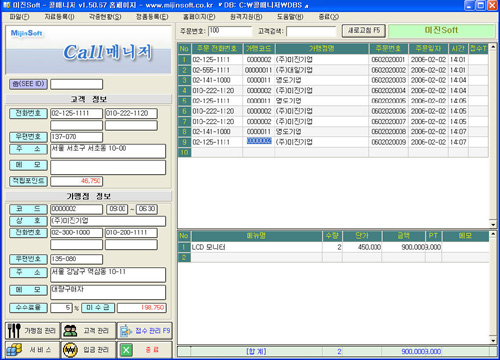The image size is (500, 360).
Task: Open 서비스 with colored blocks icon
Action: [32, 350]
